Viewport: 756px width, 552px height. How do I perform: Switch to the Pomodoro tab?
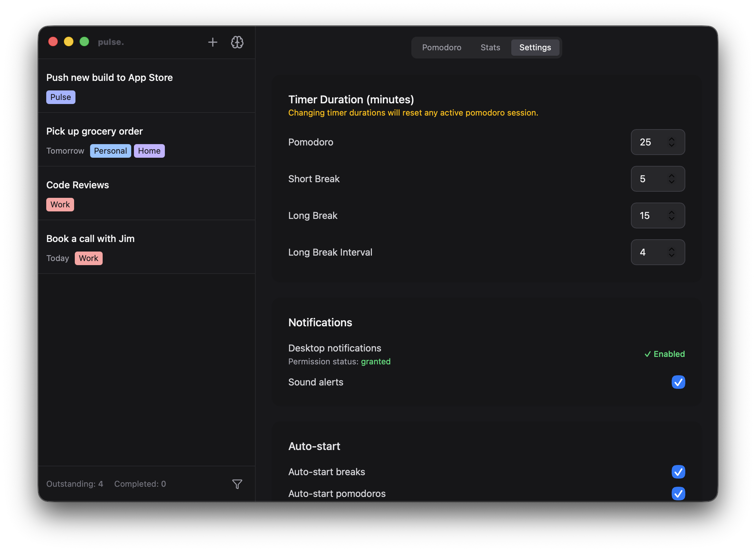coord(441,48)
